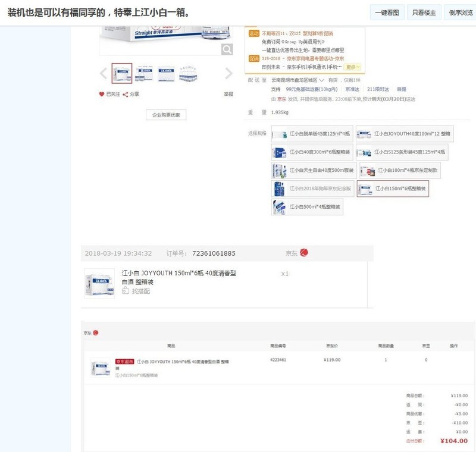Viewport: 476px width, 452px height.
Task: Click the 活动 orange tag
Action: pyautogui.click(x=254, y=33)
